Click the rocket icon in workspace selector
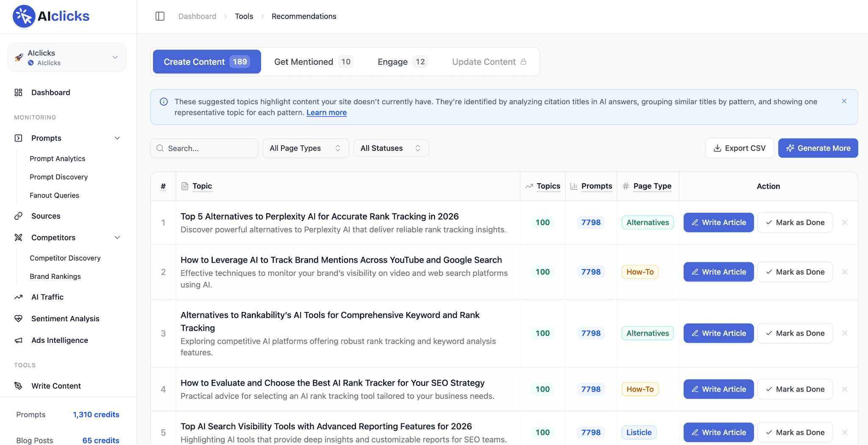This screenshot has width=868, height=445. 19,57
